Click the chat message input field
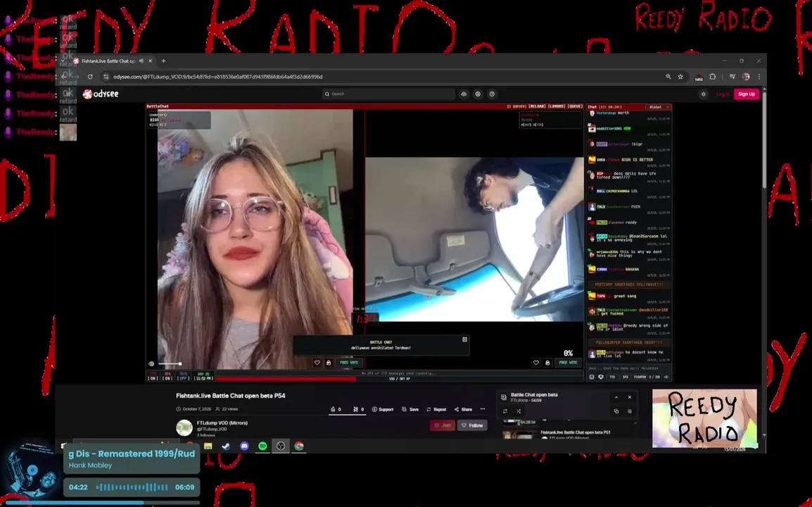812x507 pixels. click(628, 368)
